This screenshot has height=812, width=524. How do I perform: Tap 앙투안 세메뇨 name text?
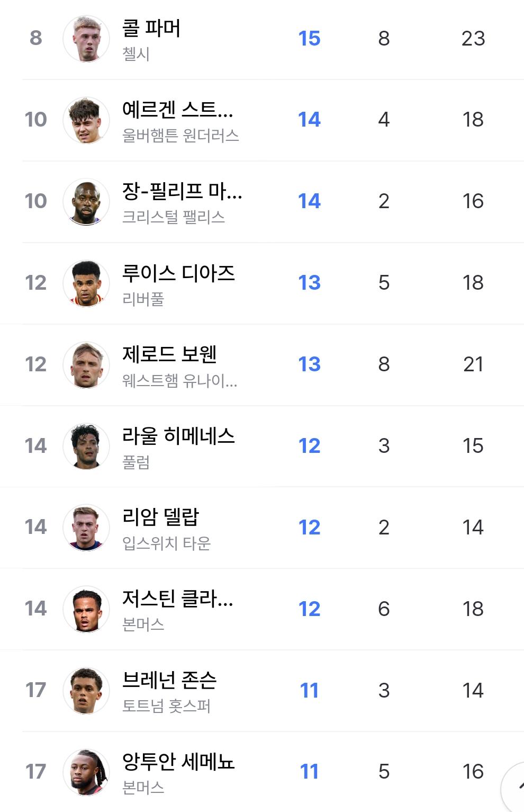(178, 762)
